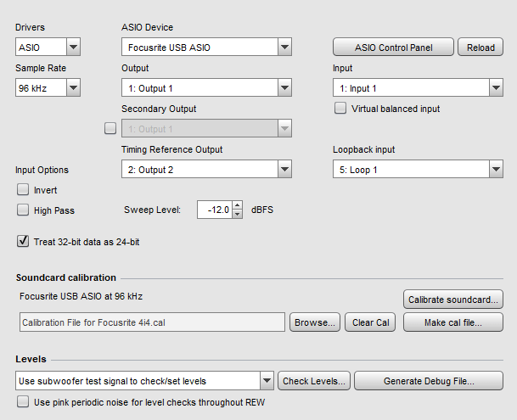517x420 pixels.
Task: Enable pink periodic noise for level checks
Action: click(23, 402)
